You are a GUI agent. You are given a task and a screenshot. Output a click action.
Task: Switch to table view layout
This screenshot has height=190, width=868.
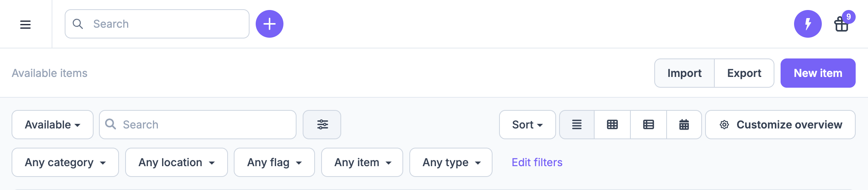648,125
